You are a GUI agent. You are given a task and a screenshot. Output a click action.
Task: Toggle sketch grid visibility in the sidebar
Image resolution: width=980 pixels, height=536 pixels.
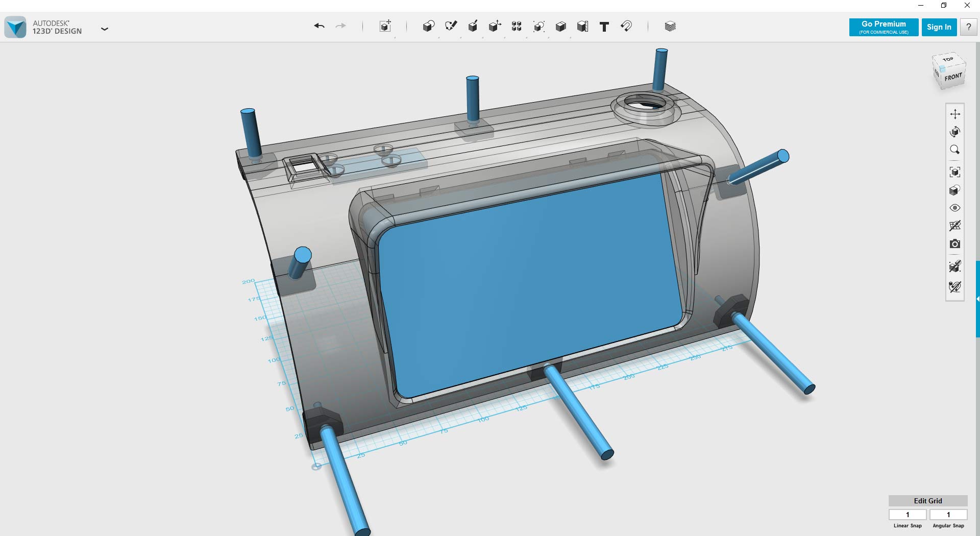coord(956,226)
